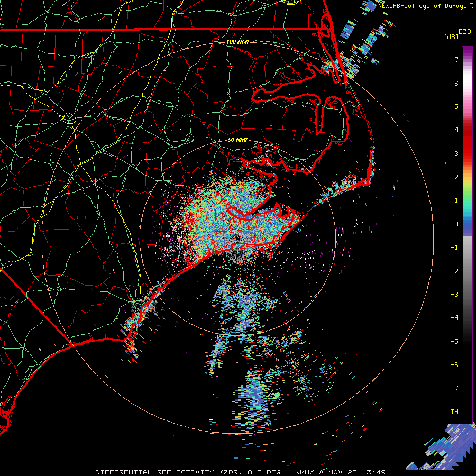This screenshot has height=476, width=476.
Task: Select the -2 dB scale label
Action: pyautogui.click(x=454, y=271)
